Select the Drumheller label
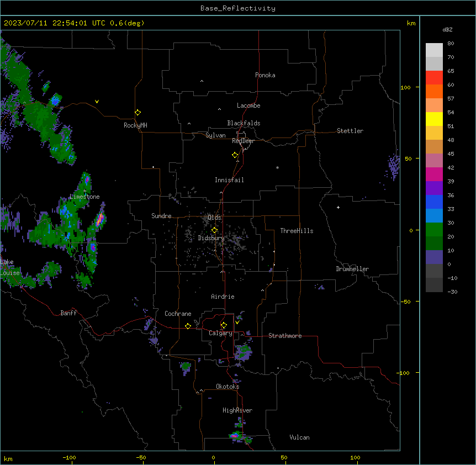Image resolution: width=476 pixels, height=465 pixels. tap(352, 269)
